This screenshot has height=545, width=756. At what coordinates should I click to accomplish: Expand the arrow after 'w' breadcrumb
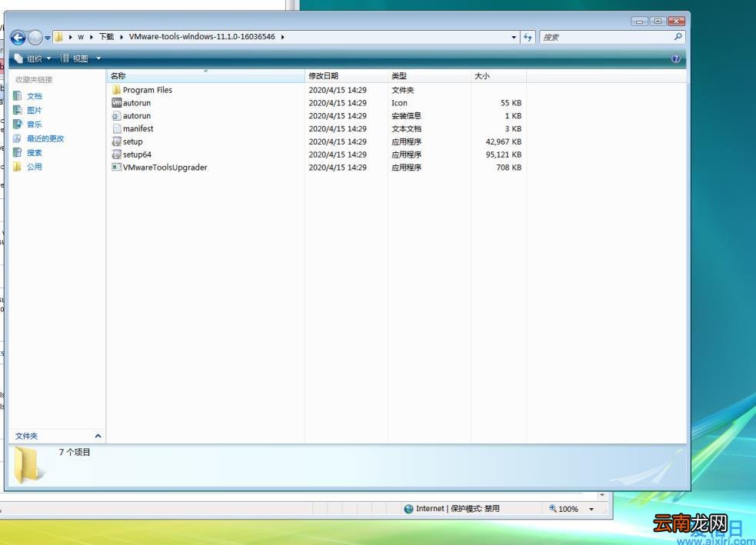91,37
